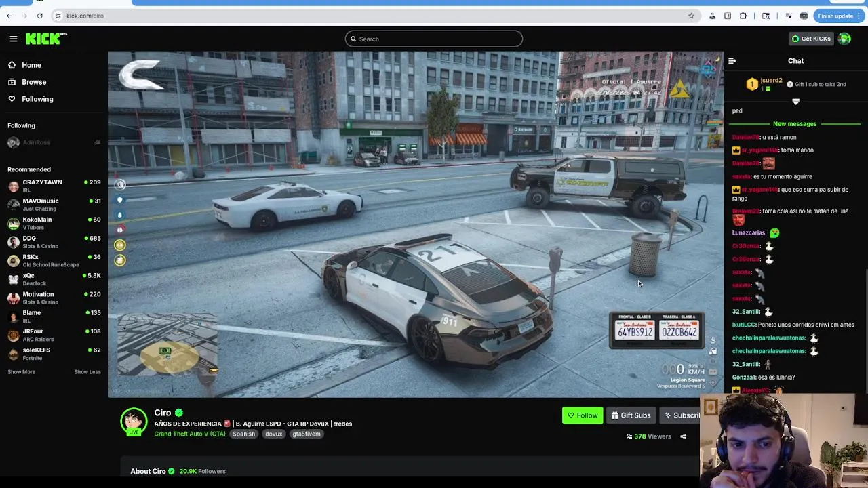
Task: Bookmark this page with the star
Action: click(691, 16)
